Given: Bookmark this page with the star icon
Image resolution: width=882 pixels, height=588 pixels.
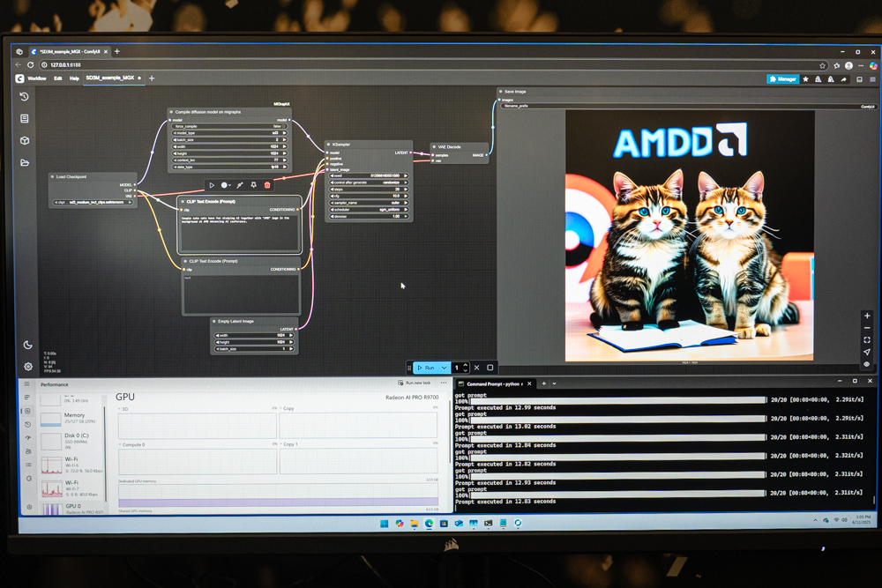Looking at the screenshot, I should 822,66.
